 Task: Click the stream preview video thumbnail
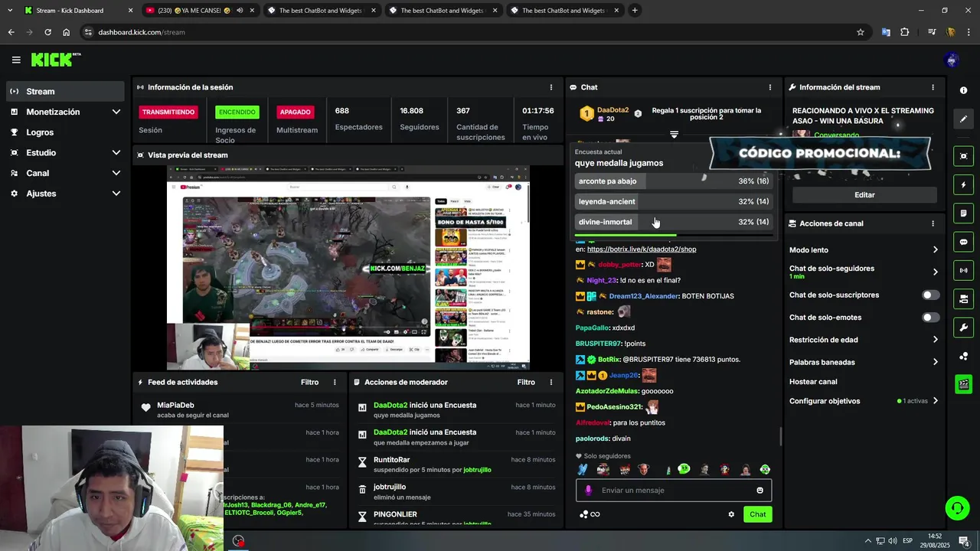click(x=348, y=266)
